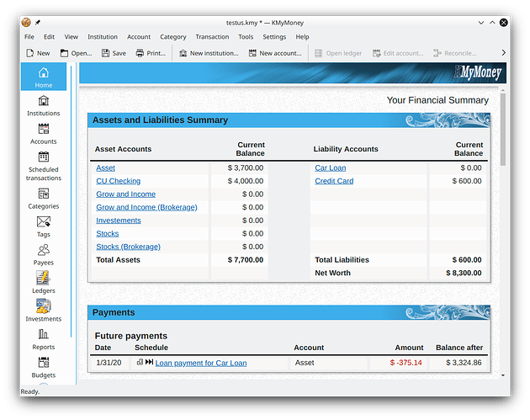Select the Categories sidebar icon

pyautogui.click(x=43, y=198)
